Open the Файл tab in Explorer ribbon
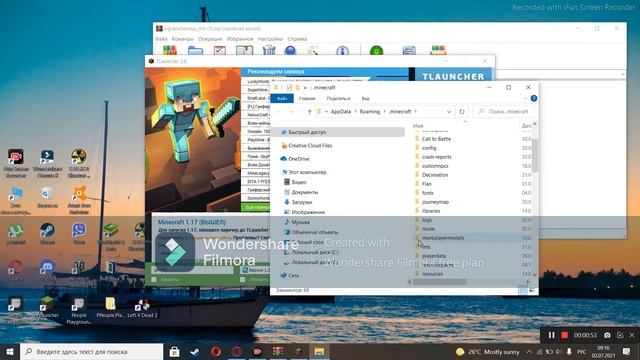 click(282, 98)
